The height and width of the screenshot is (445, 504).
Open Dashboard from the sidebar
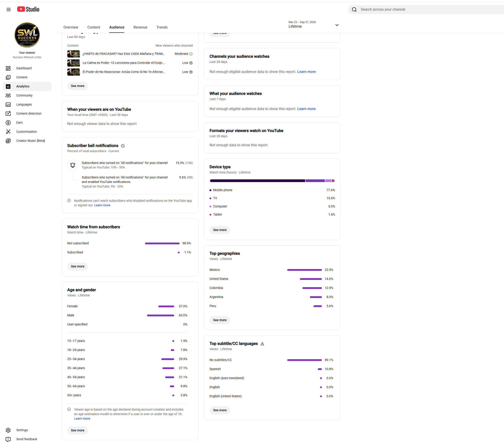27,68
